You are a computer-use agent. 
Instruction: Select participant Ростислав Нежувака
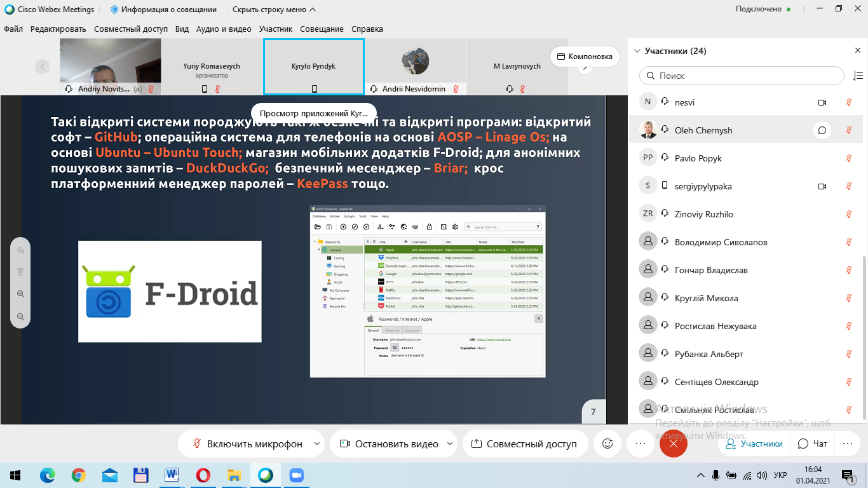[x=745, y=326]
